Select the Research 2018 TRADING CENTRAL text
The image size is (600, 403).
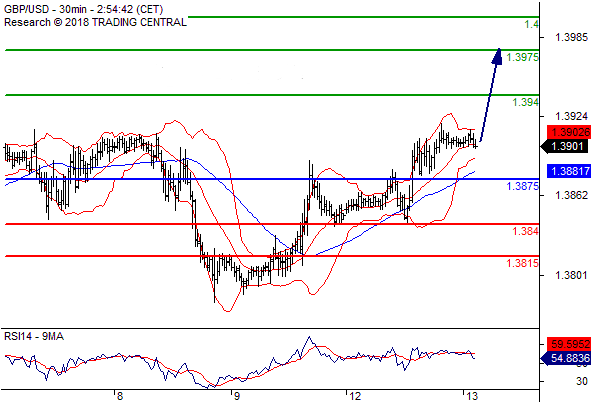click(x=95, y=22)
